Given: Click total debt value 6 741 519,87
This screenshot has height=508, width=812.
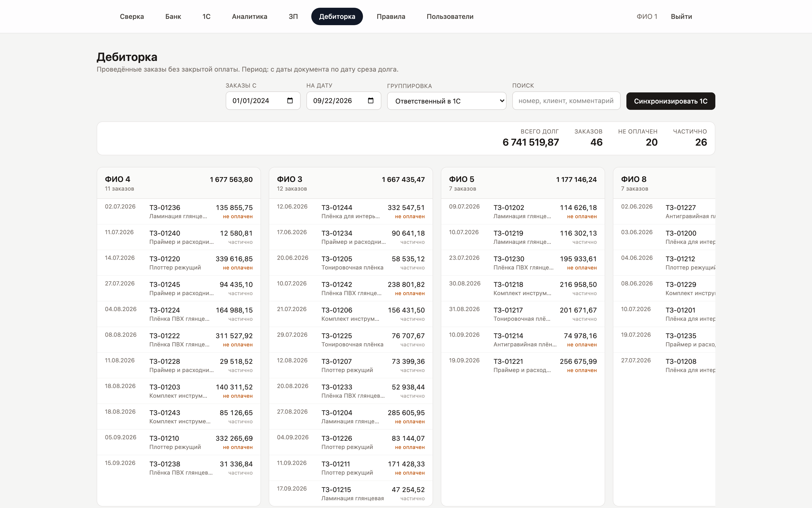Looking at the screenshot, I should click(530, 142).
